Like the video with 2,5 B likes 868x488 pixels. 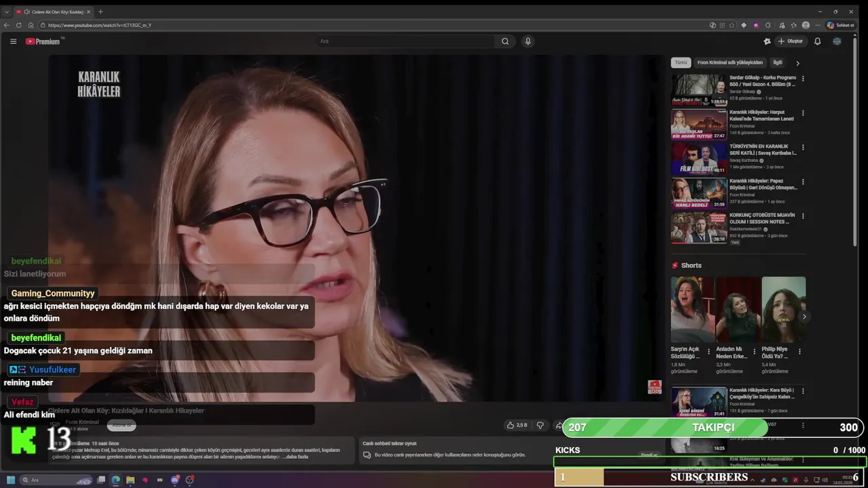(517, 425)
